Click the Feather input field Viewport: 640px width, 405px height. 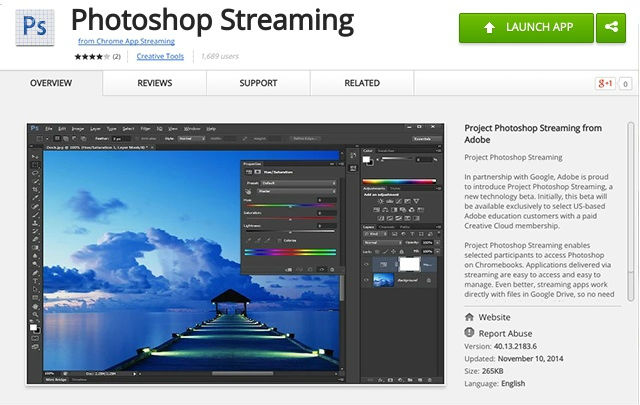click(x=121, y=139)
